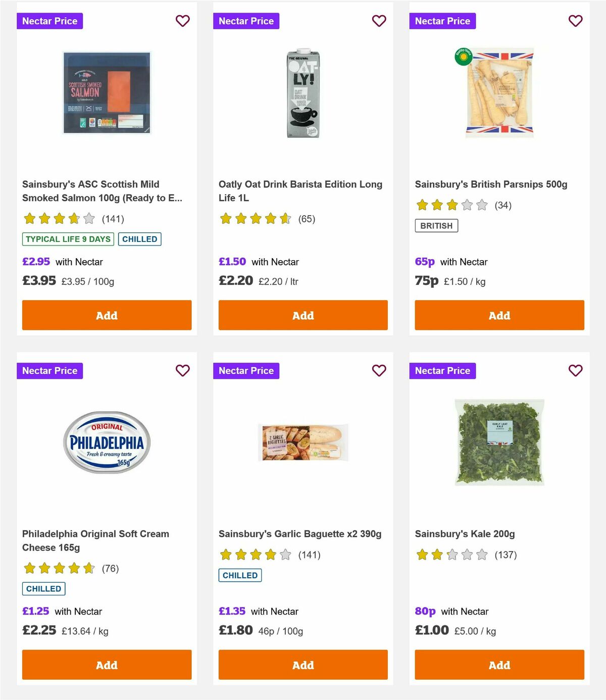Favorite the Garlic Baguette product
This screenshot has width=606, height=700.
379,370
